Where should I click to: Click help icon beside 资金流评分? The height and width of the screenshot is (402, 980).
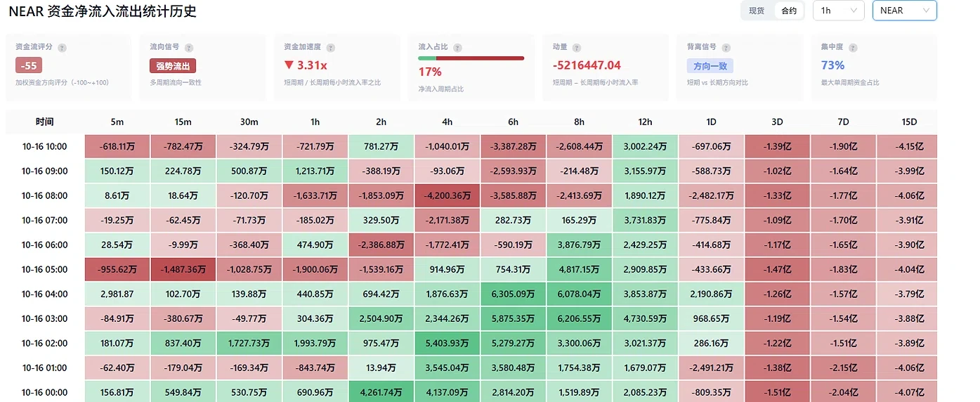62,48
